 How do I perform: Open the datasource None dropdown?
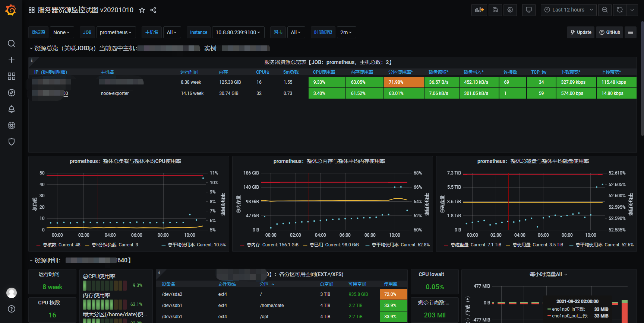coord(62,32)
